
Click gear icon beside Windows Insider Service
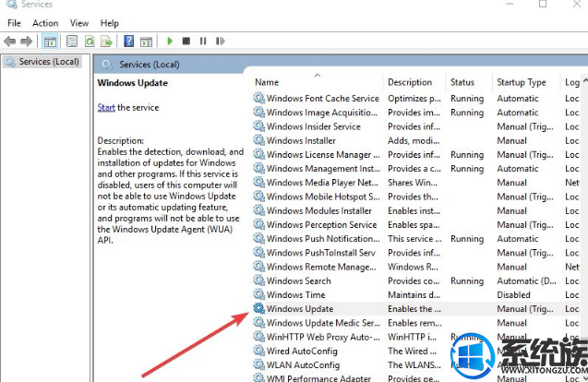tap(258, 126)
